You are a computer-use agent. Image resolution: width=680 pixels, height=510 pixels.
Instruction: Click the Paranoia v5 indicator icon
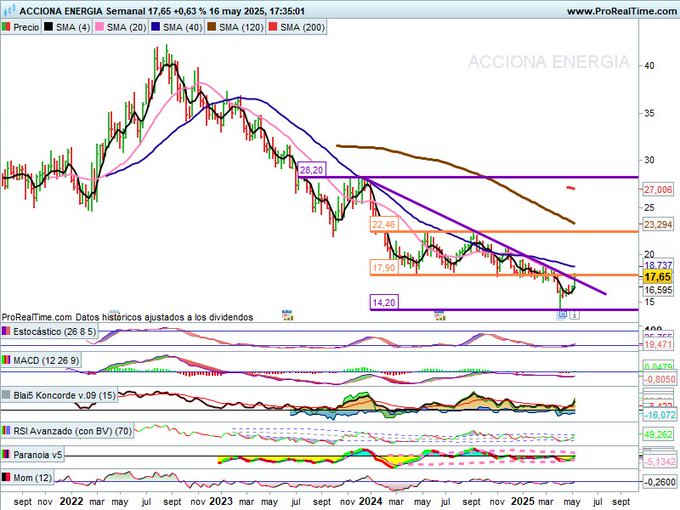[6, 455]
